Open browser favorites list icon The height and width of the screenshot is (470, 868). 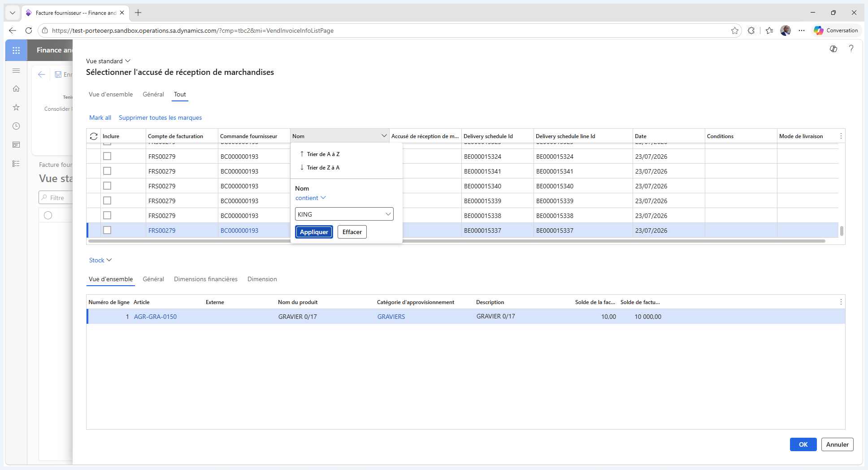(769, 30)
